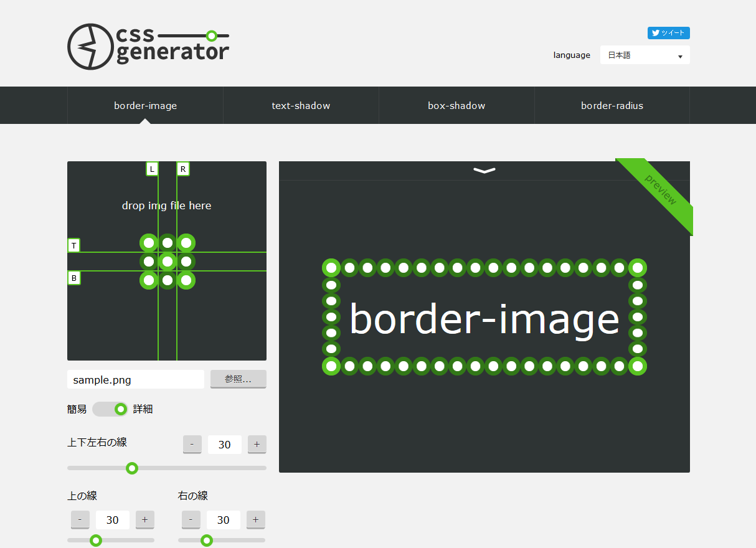Select the R slice handle marker
This screenshot has width=756, height=548.
coord(183,169)
